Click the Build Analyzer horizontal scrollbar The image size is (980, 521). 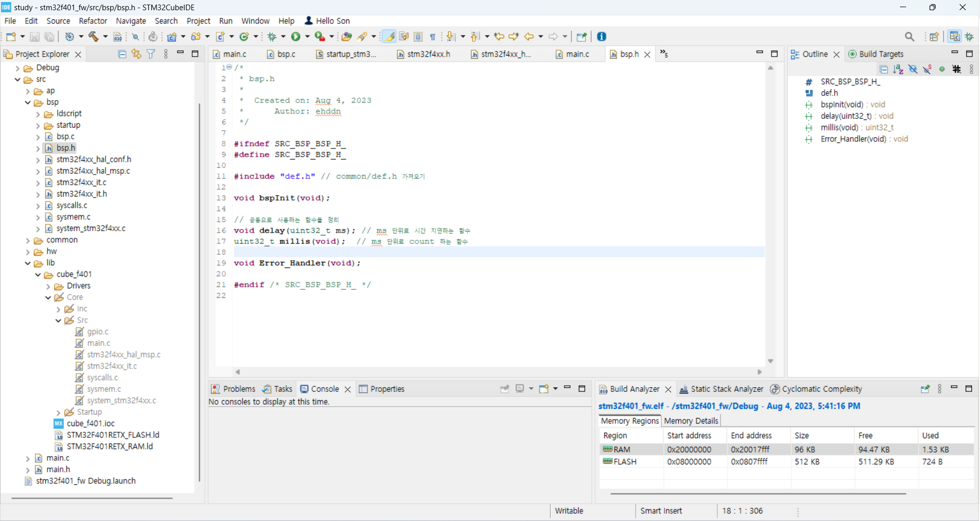pyautogui.click(x=758, y=493)
